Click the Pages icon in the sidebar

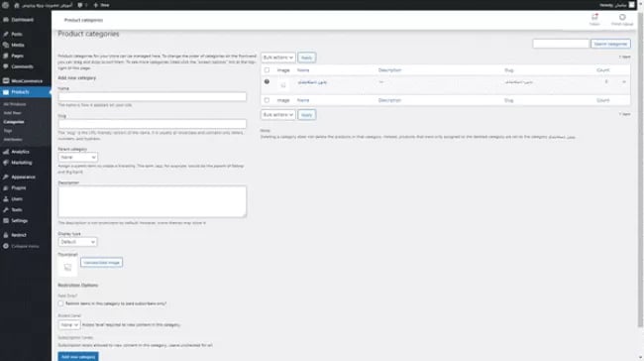coord(6,56)
